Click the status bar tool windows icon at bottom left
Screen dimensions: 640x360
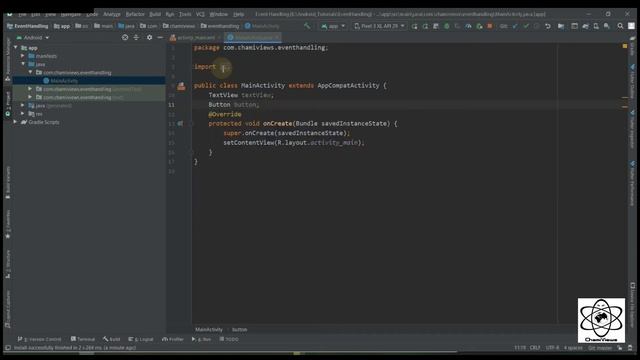(8, 348)
